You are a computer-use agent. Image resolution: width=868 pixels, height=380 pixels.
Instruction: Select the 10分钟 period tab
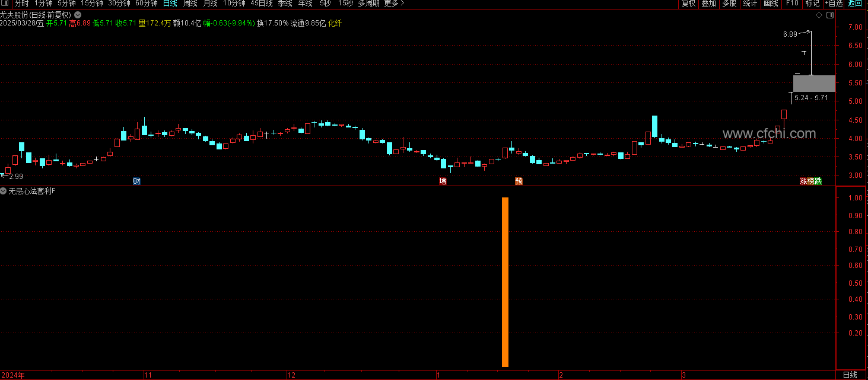pyautogui.click(x=234, y=4)
